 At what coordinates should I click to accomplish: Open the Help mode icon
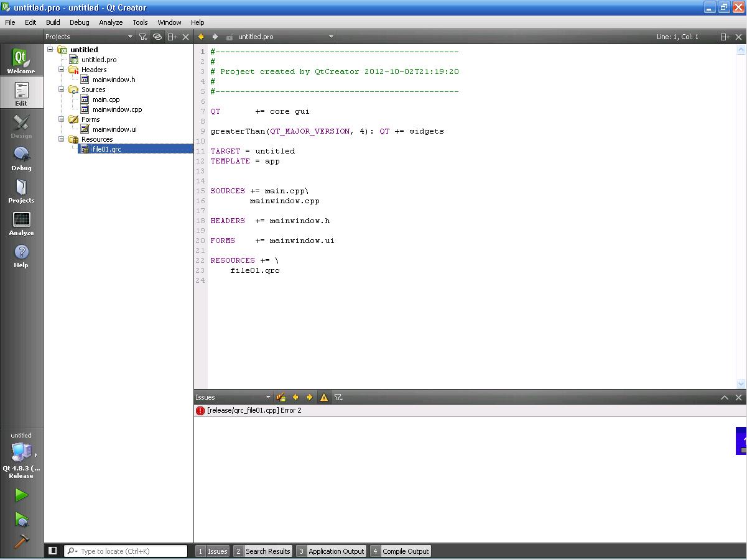pos(21,255)
